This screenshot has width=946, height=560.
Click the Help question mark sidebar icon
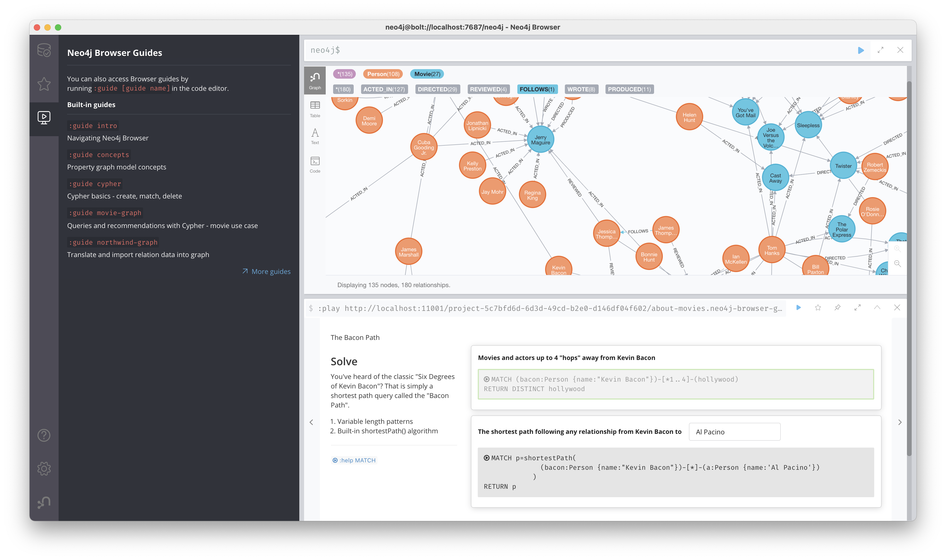click(x=44, y=435)
